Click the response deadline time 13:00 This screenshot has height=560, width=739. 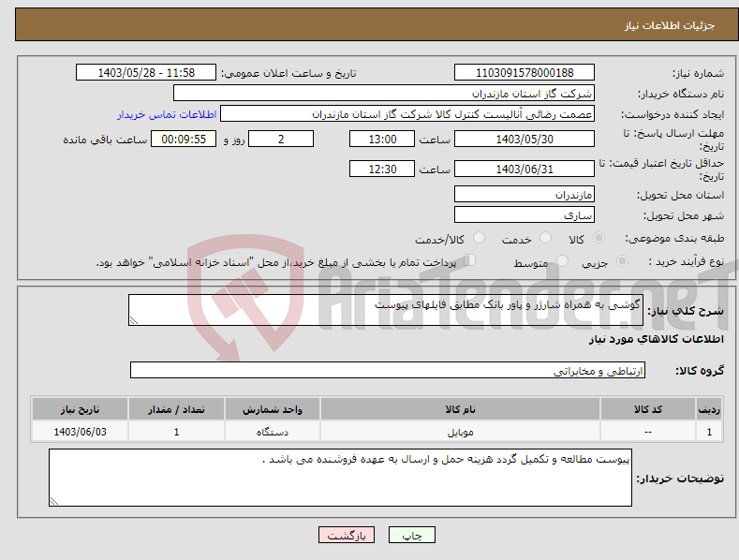click(x=382, y=139)
